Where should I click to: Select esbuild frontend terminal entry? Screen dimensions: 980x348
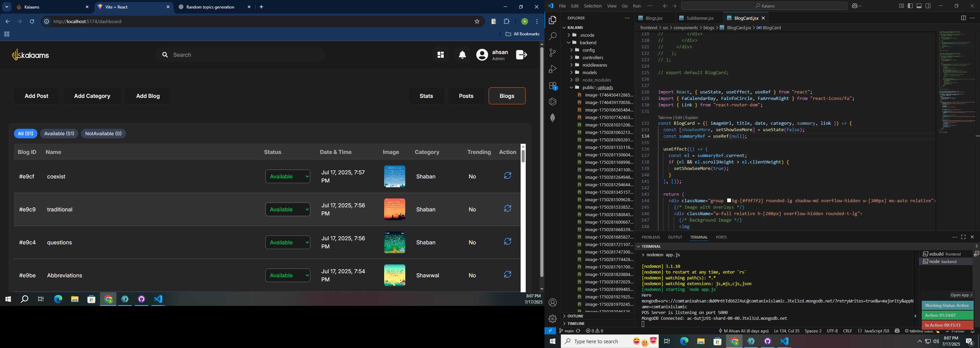coord(945,254)
